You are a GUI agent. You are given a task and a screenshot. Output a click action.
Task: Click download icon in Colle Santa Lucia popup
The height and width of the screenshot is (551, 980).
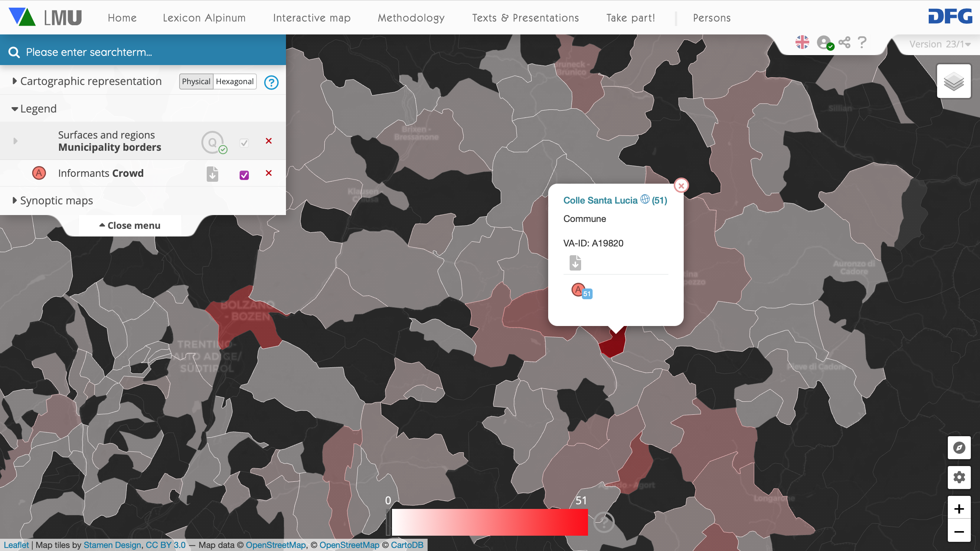tap(575, 263)
